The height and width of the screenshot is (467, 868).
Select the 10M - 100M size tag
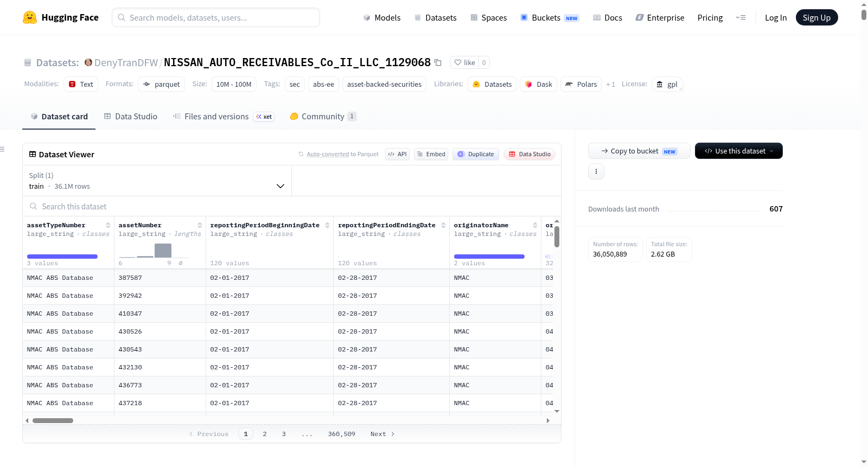(234, 84)
